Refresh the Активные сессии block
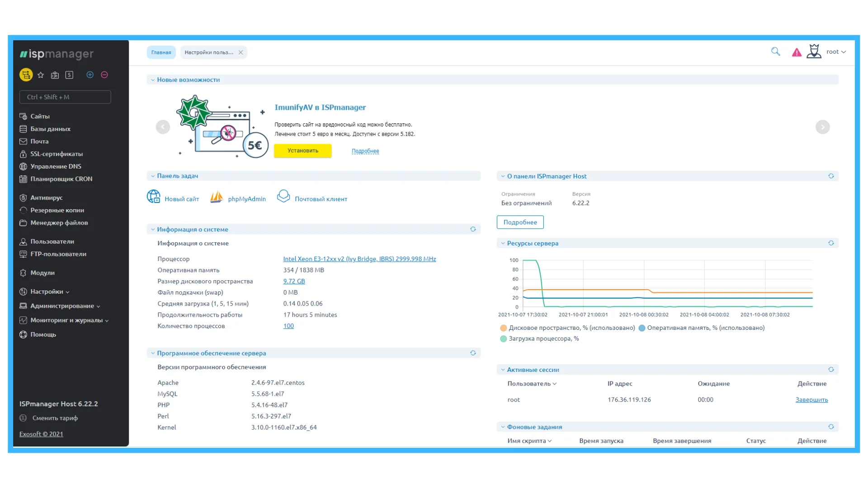This screenshot has height=488, width=868. (831, 369)
